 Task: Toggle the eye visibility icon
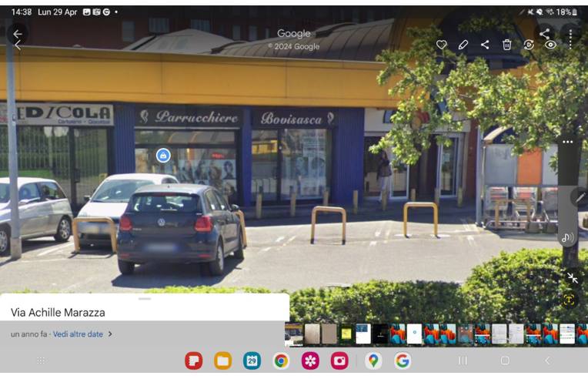pos(550,45)
